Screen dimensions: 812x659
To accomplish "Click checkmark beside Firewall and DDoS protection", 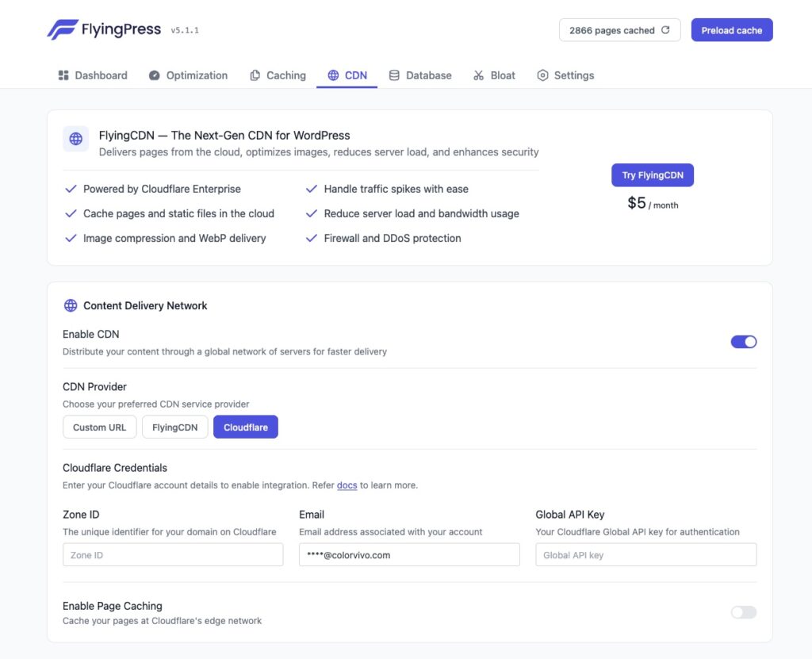I will pyautogui.click(x=311, y=239).
